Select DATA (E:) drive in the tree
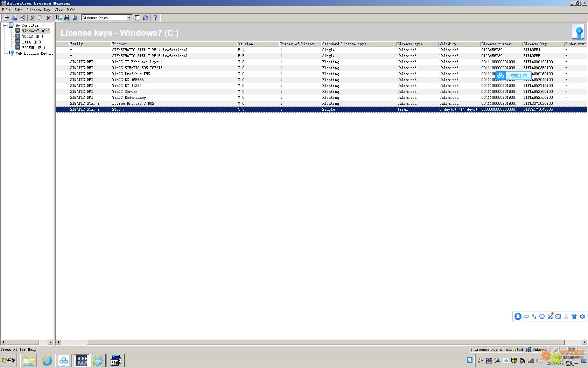588x368 pixels. click(x=31, y=42)
